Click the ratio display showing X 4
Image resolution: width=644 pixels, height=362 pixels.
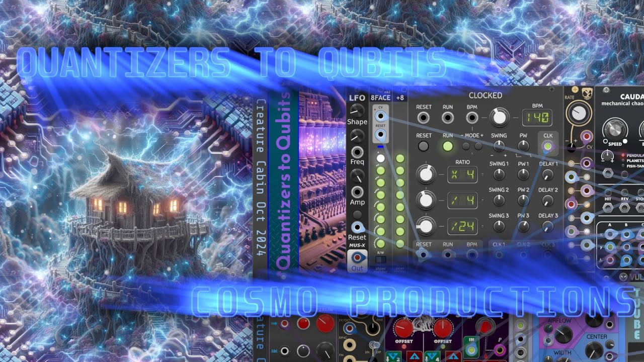(462, 174)
